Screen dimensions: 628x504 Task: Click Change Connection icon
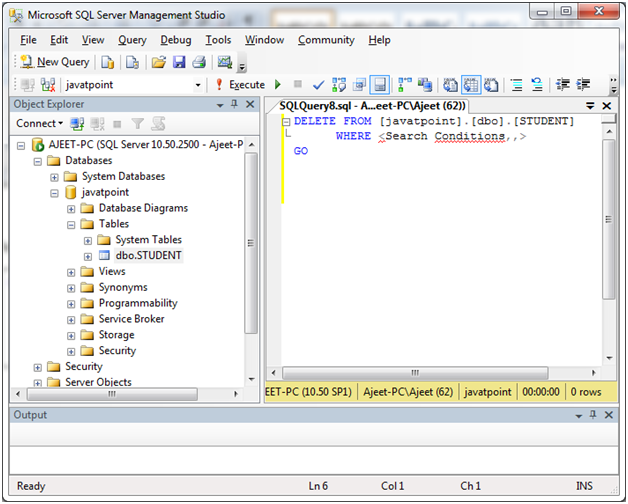point(48,85)
